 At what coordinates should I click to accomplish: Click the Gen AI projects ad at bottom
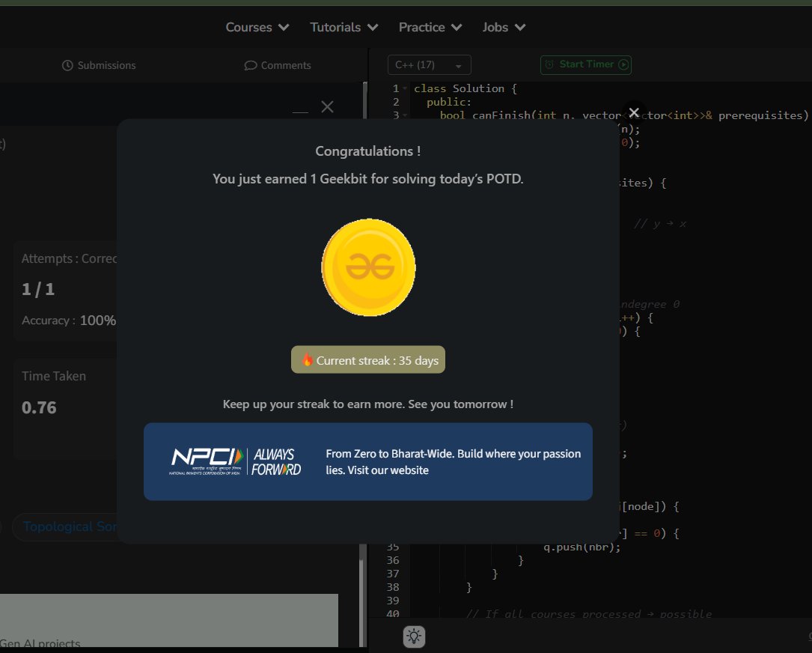[169, 620]
